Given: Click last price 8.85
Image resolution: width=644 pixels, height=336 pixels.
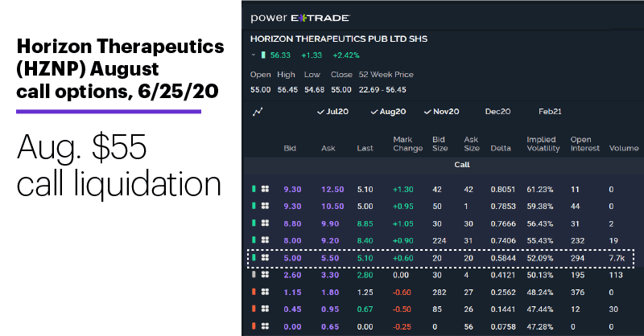Looking at the screenshot, I should (x=365, y=223).
